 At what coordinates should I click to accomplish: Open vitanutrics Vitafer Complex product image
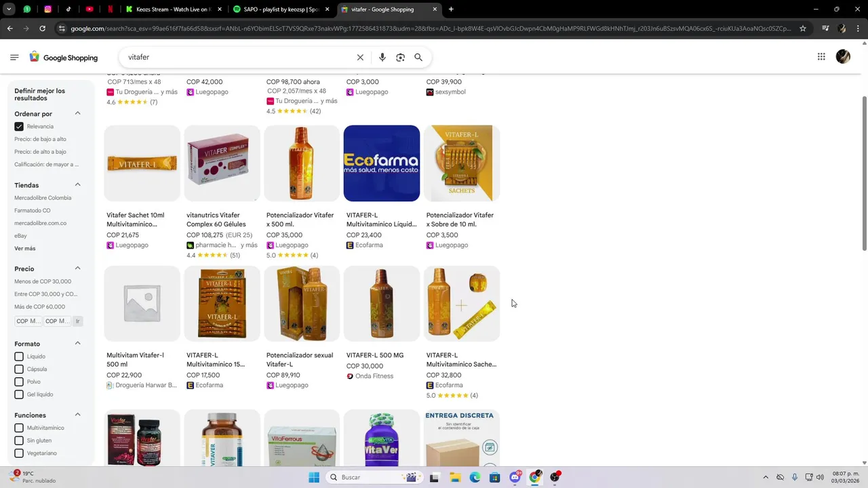pos(222,163)
